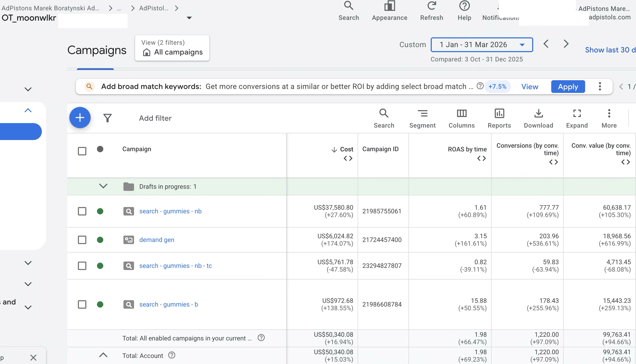This screenshot has height=364, width=636.
Task: Go to previous date range arrow
Action: [546, 44]
